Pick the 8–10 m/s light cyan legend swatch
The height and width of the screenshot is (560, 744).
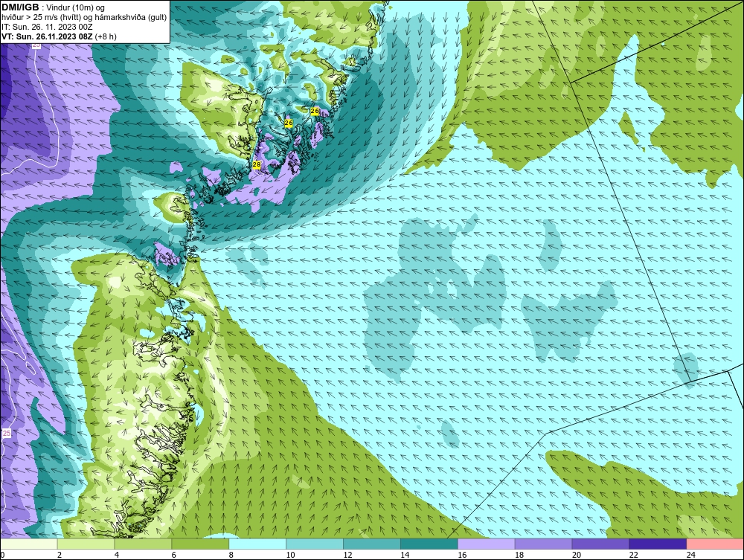point(257,544)
